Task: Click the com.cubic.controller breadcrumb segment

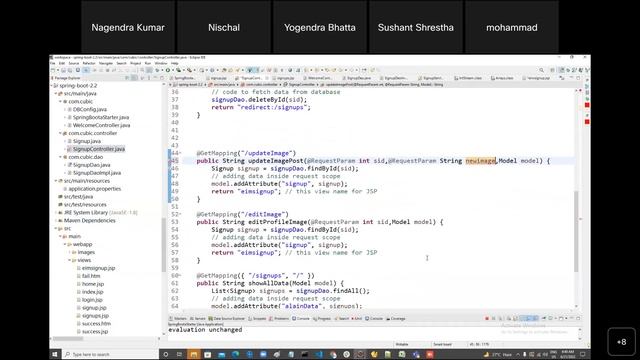Action: (259, 84)
